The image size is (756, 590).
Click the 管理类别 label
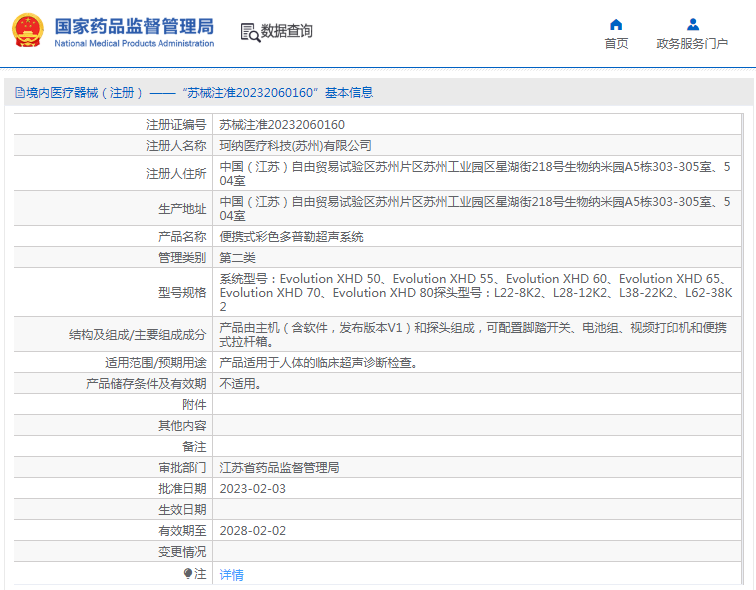click(x=182, y=258)
